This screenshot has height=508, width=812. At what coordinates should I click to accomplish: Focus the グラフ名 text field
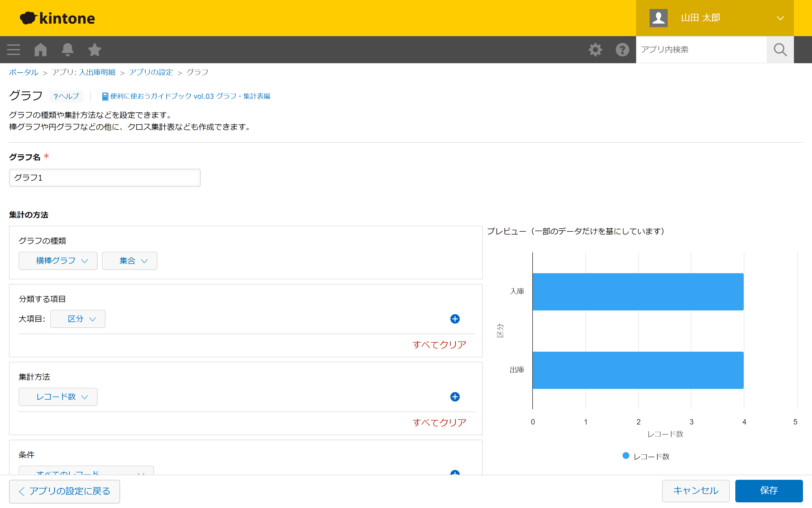[105, 178]
